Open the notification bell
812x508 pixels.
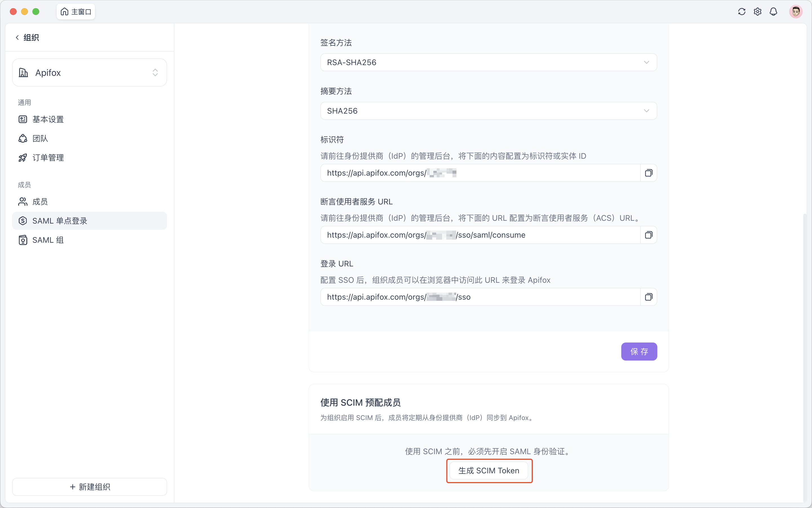tap(773, 12)
